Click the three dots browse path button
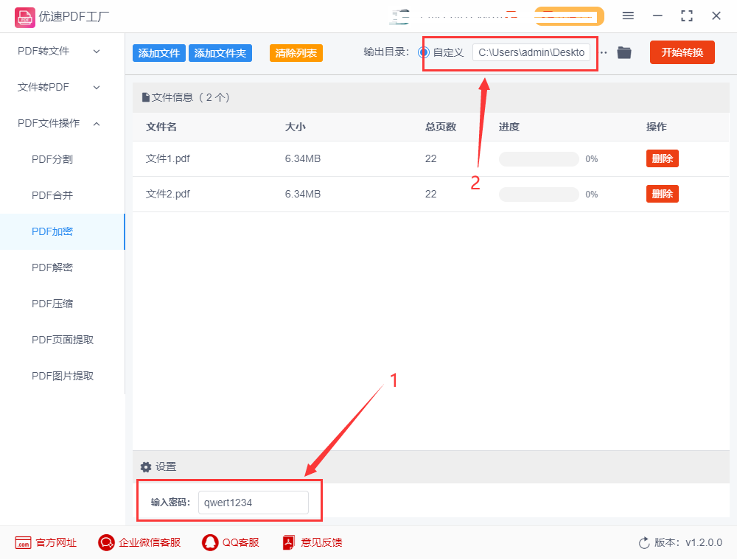 [x=604, y=52]
